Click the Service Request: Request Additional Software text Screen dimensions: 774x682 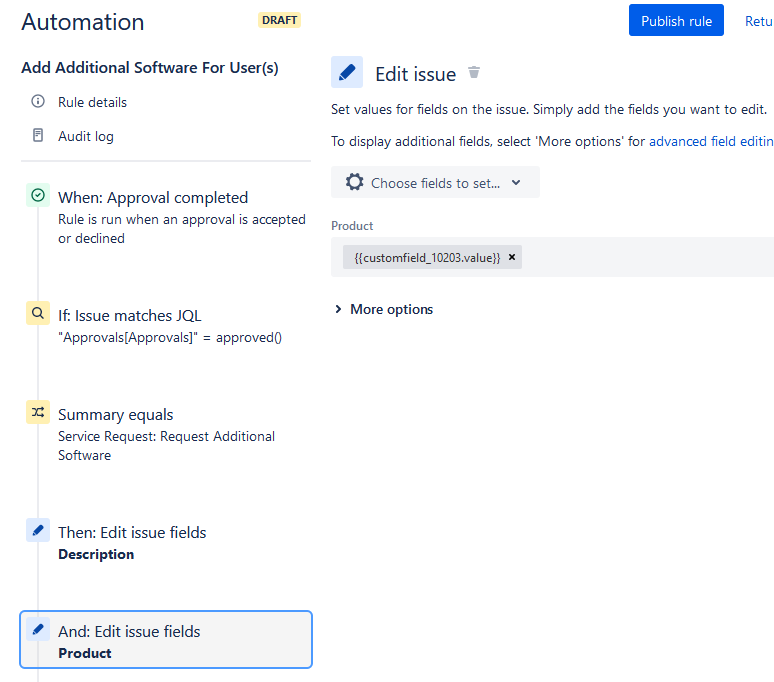(x=166, y=446)
